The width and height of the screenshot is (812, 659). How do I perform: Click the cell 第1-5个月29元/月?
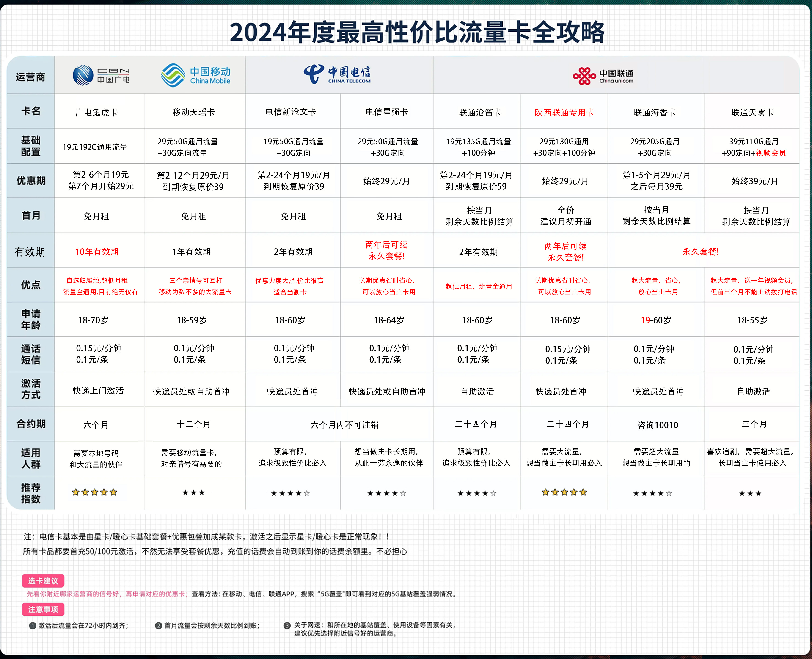pos(656,181)
